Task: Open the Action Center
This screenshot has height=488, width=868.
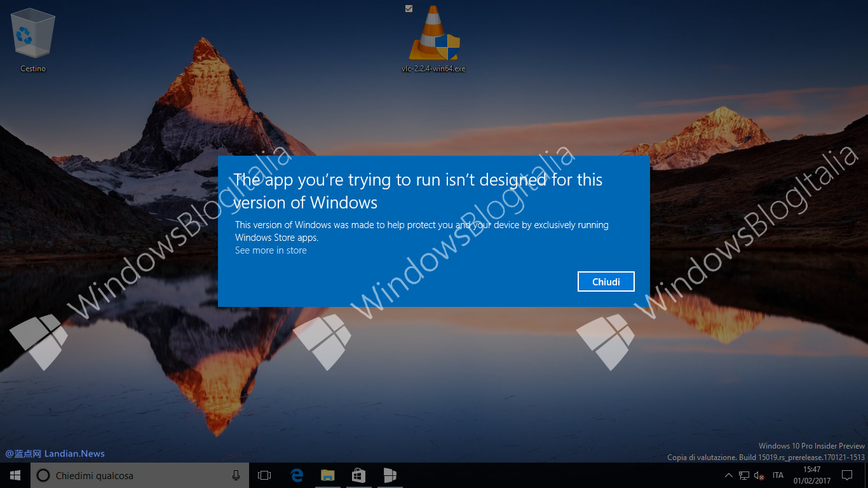Action: point(848,475)
